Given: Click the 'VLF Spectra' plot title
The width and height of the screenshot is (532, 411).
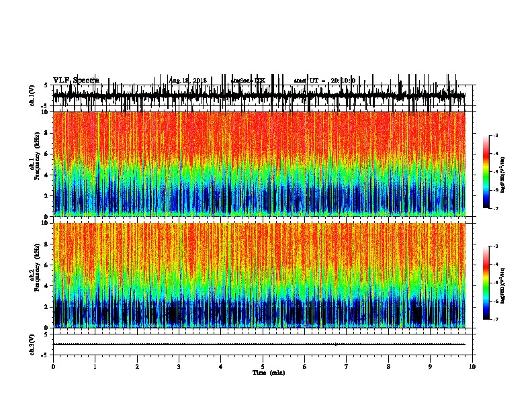Looking at the screenshot, I should [76, 81].
